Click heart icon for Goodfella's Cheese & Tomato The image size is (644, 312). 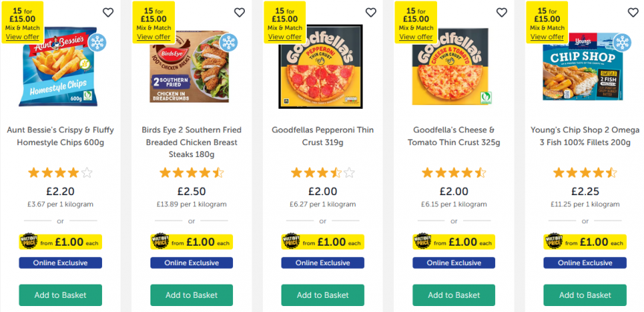(x=502, y=13)
